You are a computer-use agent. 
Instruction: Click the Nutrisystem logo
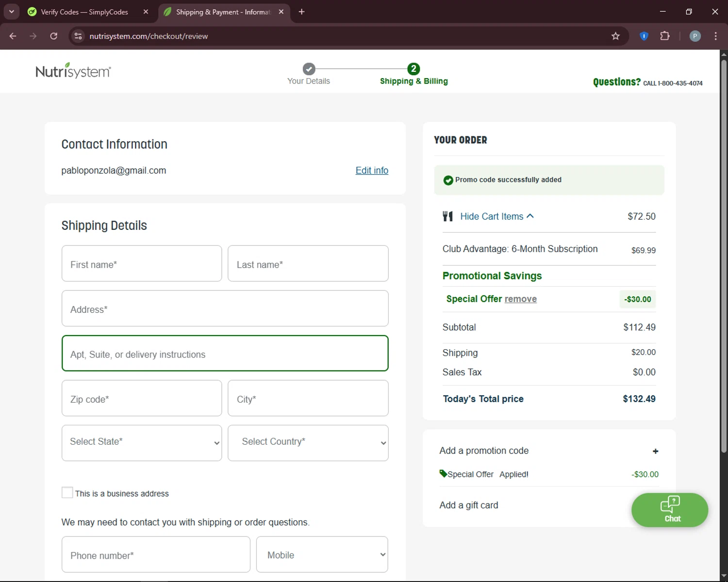(73, 71)
